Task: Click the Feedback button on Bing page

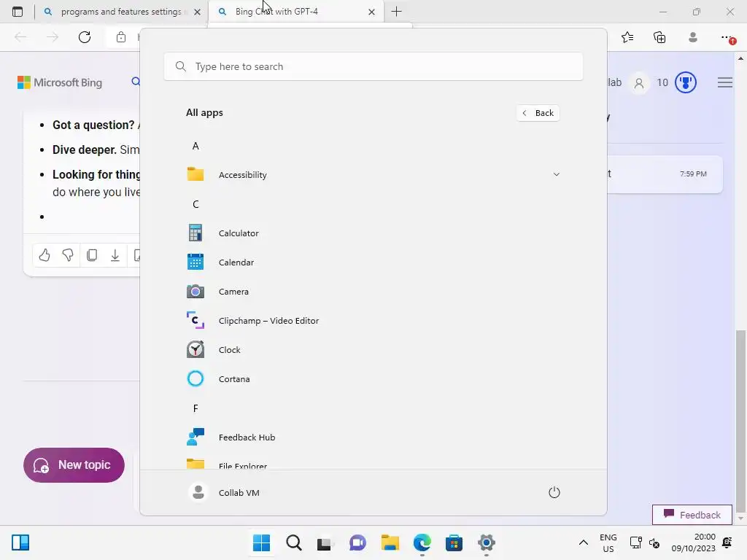Action: [x=692, y=515]
